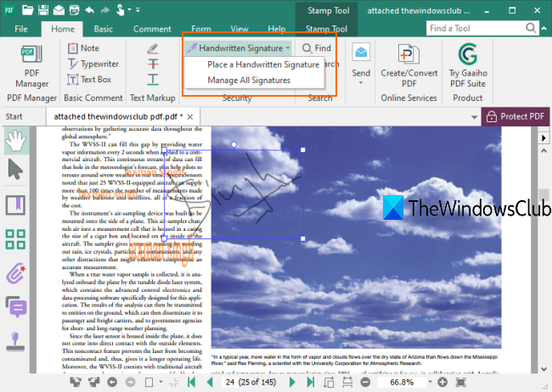The image size is (552, 392).
Task: Open the PDF Manager tool
Action: 31,67
